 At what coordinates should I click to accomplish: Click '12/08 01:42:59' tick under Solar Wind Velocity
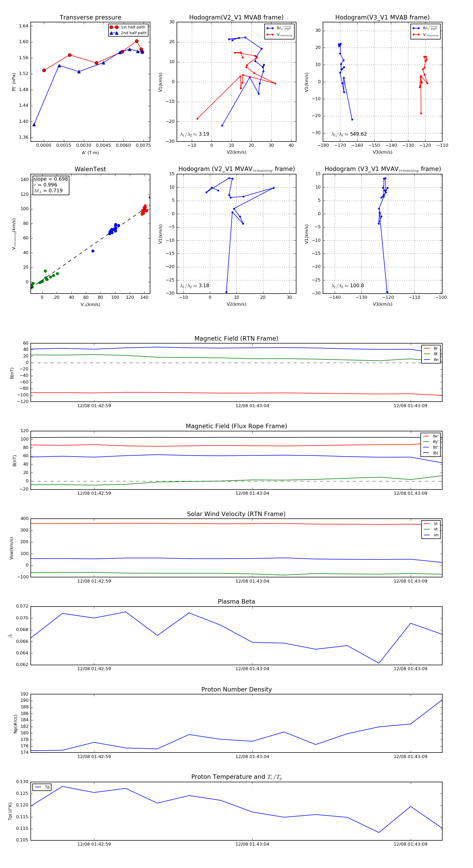pyautogui.click(x=94, y=581)
